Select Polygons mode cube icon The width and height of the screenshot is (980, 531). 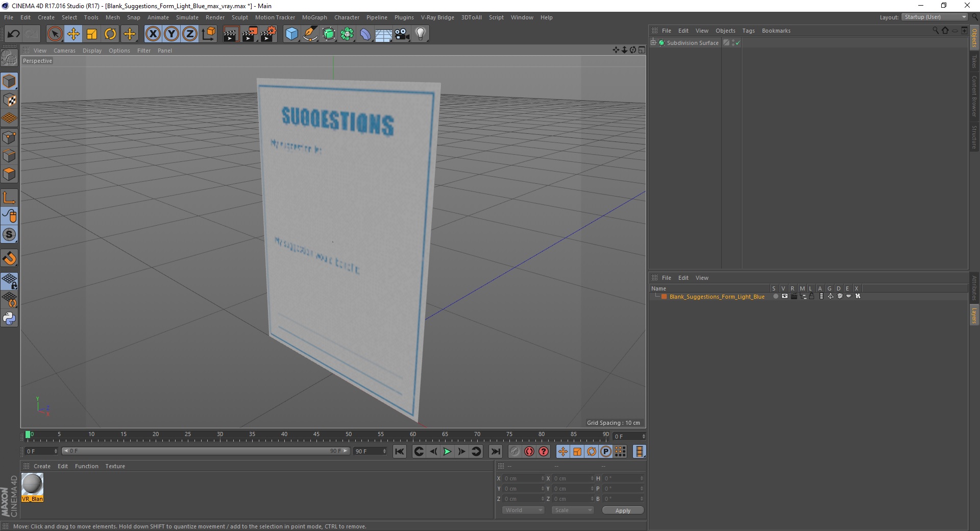coord(9,174)
